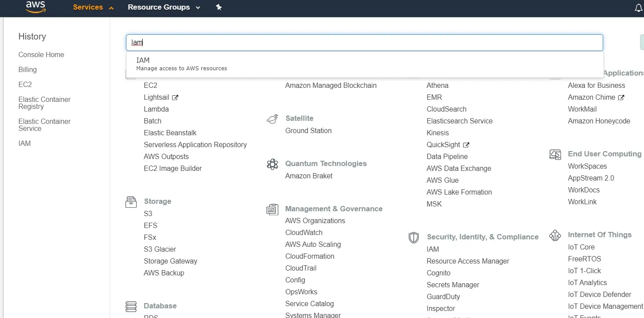Open Elasticsearch Service
The width and height of the screenshot is (644, 318).
(x=460, y=121)
